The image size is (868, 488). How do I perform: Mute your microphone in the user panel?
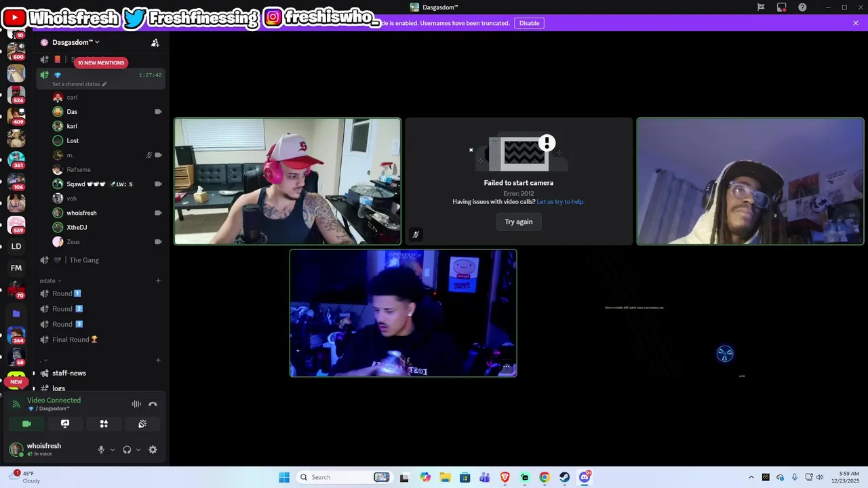pyautogui.click(x=101, y=449)
